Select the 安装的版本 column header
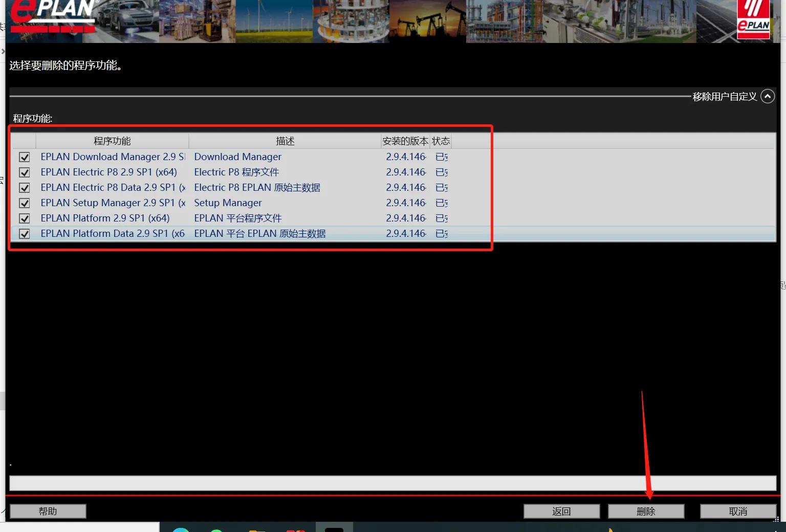Image resolution: width=786 pixels, height=532 pixels. [x=405, y=141]
